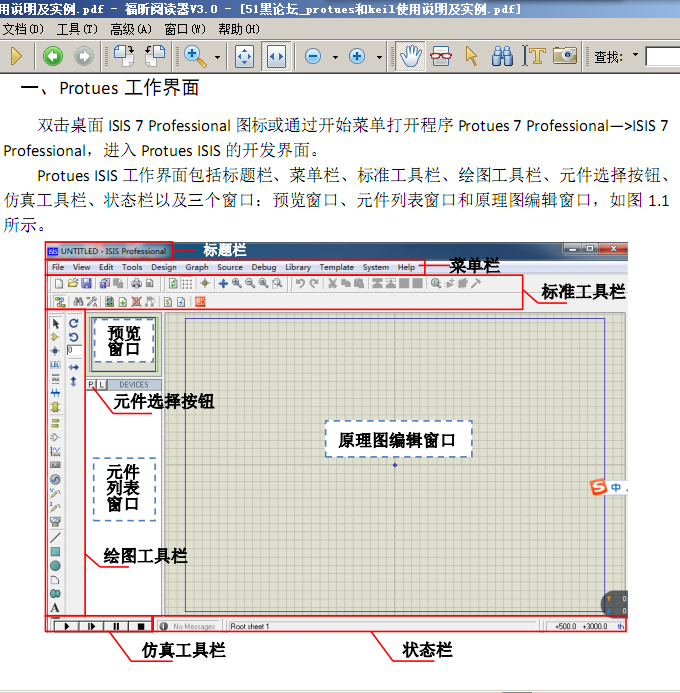This screenshot has width=680, height=693.
Task: Click the line drawing tool in the ISIS figure
Action: [55, 538]
